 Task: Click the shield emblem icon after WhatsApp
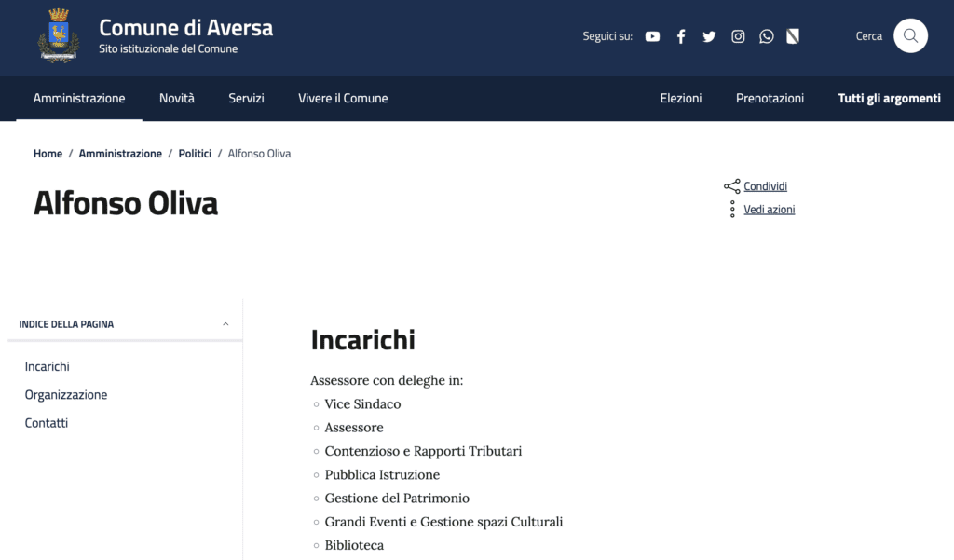click(794, 36)
